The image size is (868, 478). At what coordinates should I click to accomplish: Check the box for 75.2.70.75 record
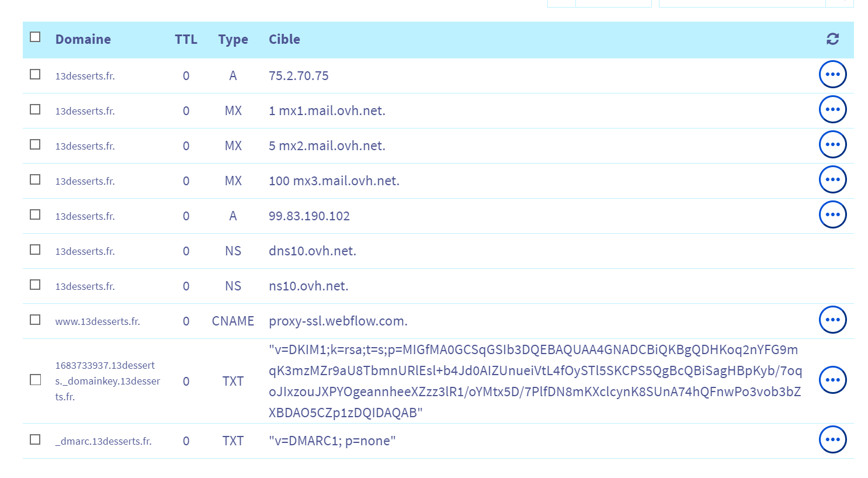(35, 75)
